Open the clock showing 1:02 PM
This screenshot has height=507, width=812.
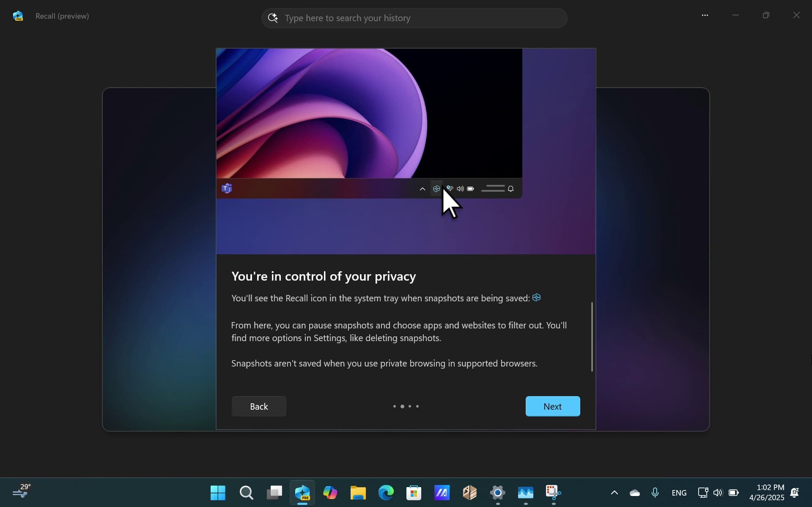click(767, 493)
